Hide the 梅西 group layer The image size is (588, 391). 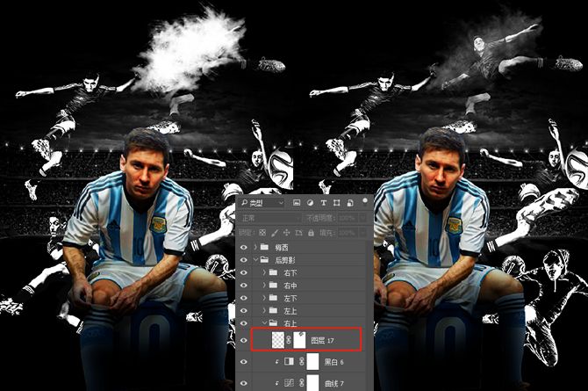tap(244, 247)
